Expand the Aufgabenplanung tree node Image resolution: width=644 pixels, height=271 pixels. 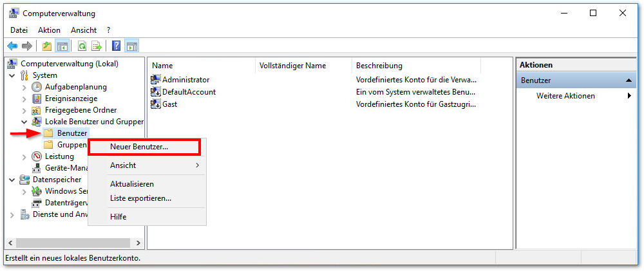[x=24, y=87]
